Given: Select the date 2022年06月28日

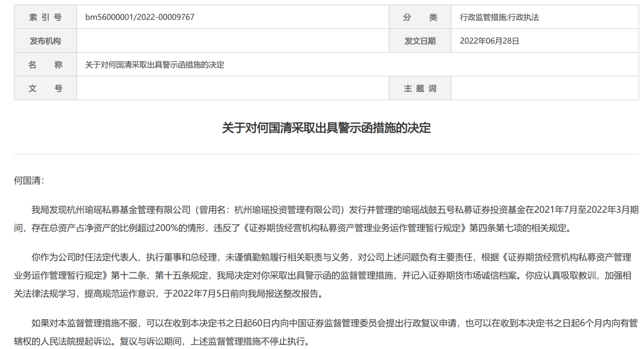Looking at the screenshot, I should 489,41.
